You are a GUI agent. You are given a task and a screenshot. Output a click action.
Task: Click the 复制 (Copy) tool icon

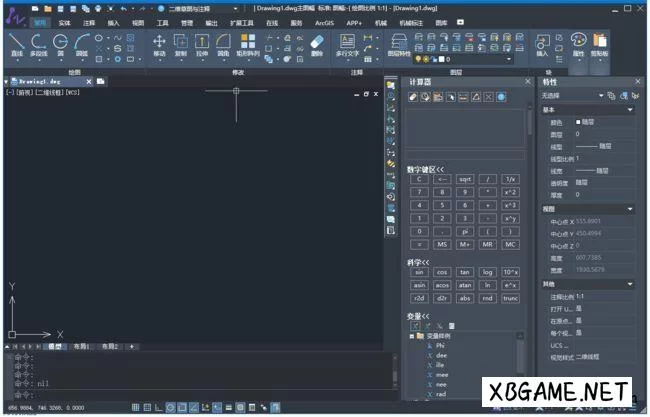181,44
